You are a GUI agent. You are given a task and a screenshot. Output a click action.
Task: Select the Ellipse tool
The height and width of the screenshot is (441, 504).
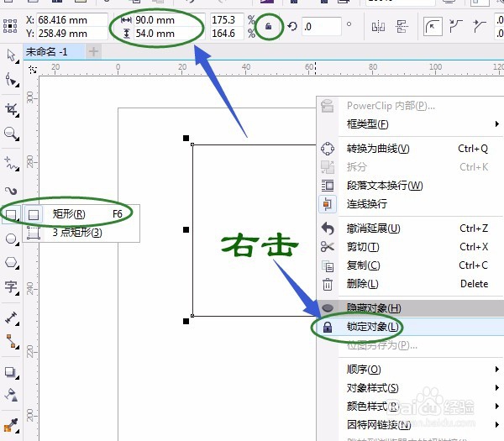click(11, 239)
